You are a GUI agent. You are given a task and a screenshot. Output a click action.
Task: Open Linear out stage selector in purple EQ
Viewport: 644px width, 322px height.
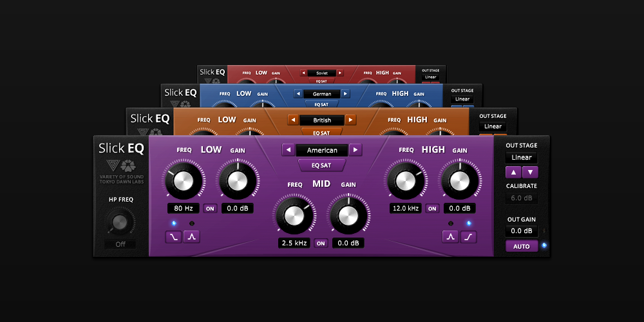coord(522,157)
